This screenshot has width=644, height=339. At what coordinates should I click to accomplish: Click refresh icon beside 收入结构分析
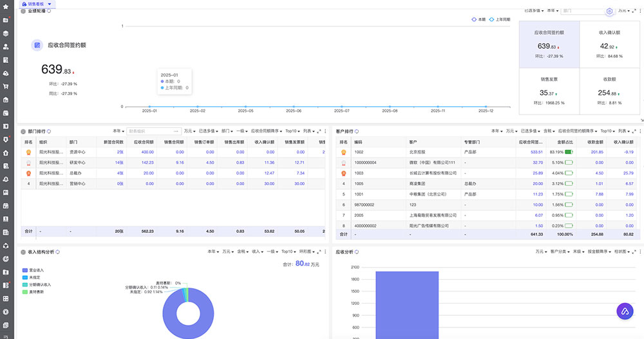(58, 252)
